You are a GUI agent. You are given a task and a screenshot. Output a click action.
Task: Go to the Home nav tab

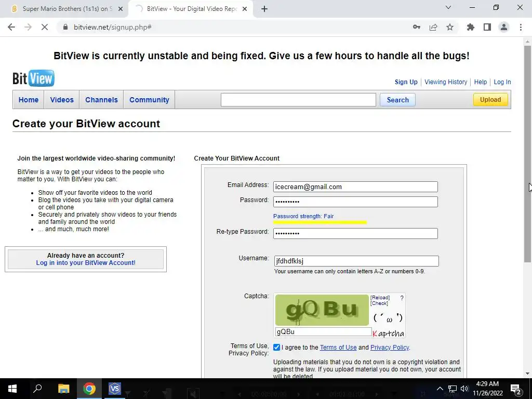point(29,100)
